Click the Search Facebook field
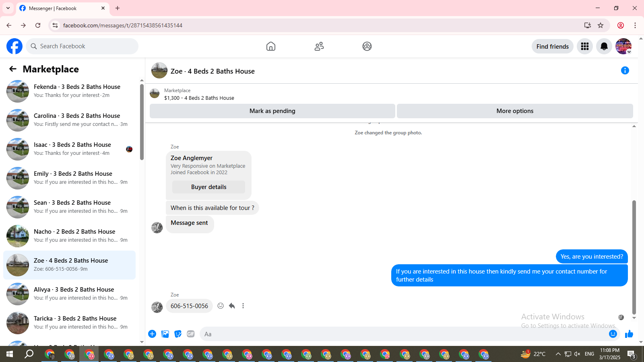The image size is (644, 362). (82, 46)
